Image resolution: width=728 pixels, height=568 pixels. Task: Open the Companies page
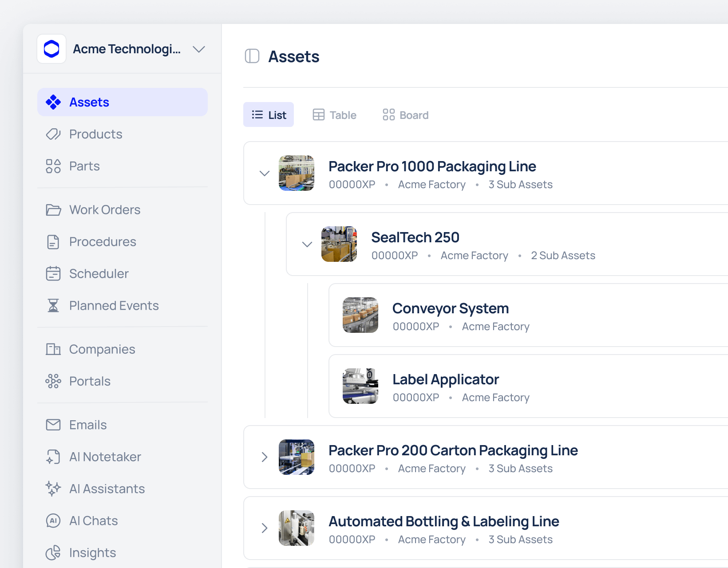[123, 349]
